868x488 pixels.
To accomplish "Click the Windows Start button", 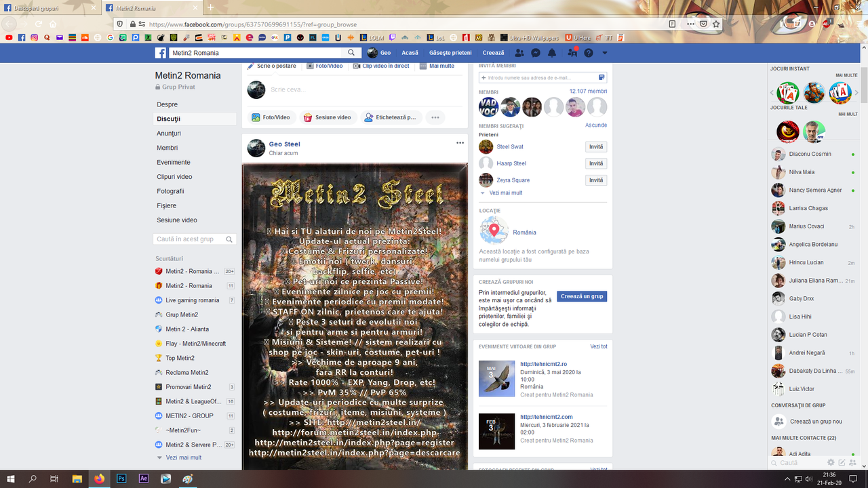I will tap(11, 479).
